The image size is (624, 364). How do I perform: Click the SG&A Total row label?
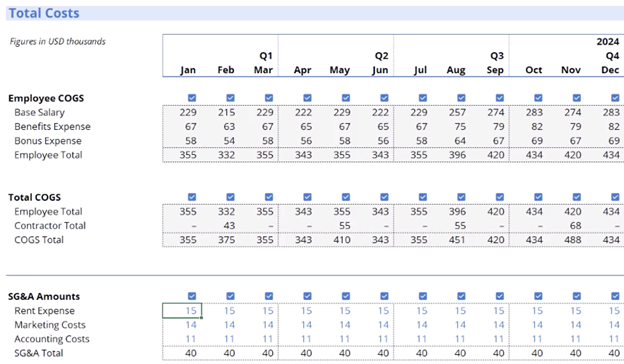click(x=39, y=353)
